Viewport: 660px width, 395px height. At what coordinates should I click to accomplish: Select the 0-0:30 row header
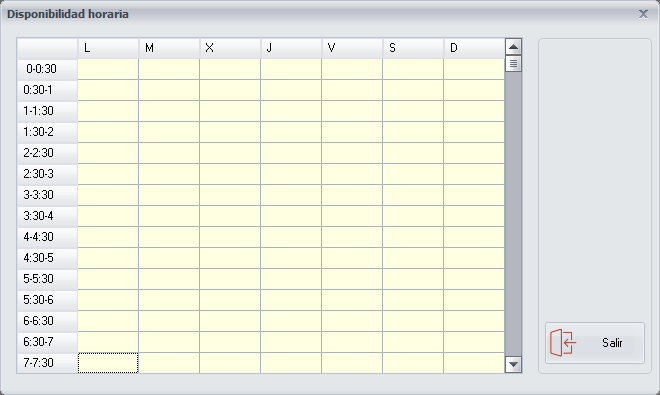[47, 69]
